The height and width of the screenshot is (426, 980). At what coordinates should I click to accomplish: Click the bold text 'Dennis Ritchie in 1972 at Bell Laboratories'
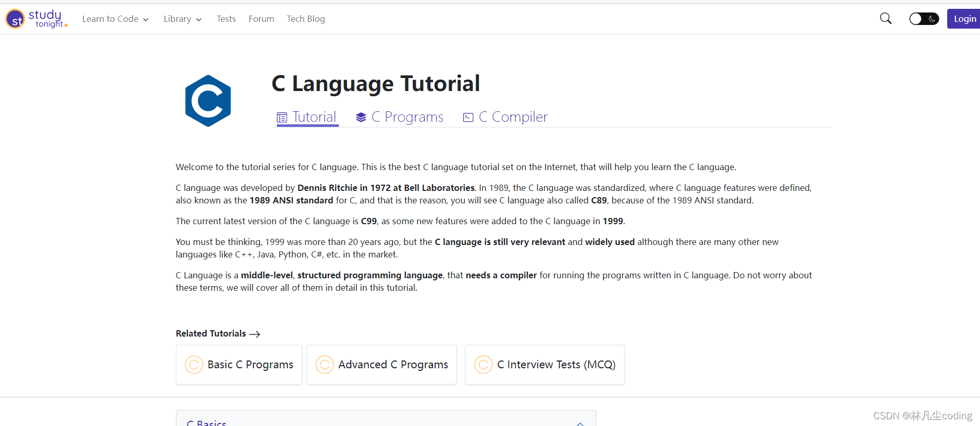(386, 188)
